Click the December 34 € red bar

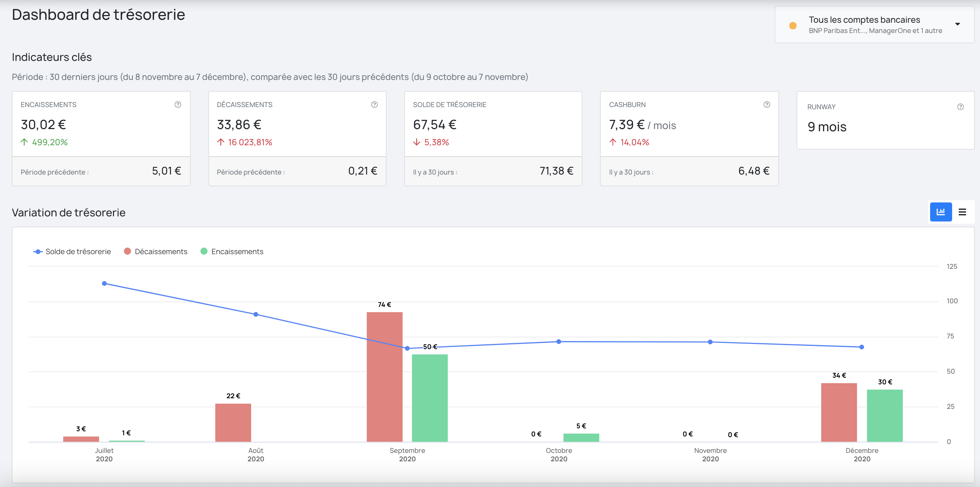click(839, 413)
